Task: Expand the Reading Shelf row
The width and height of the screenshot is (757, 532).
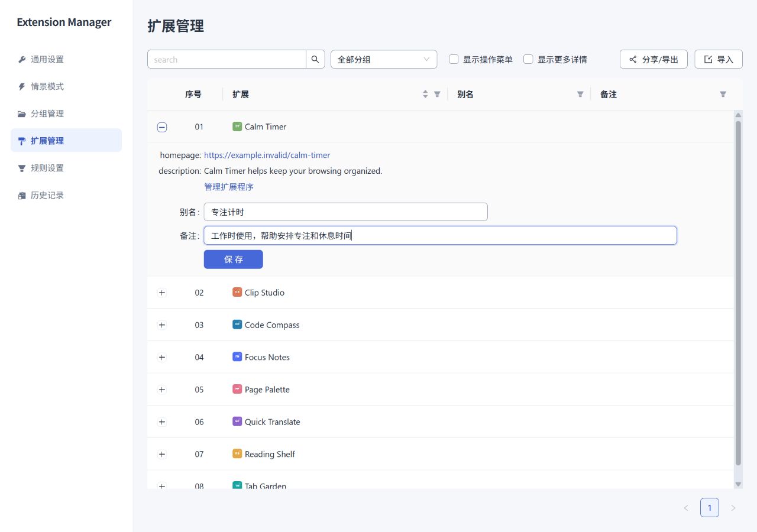Action: click(162, 454)
